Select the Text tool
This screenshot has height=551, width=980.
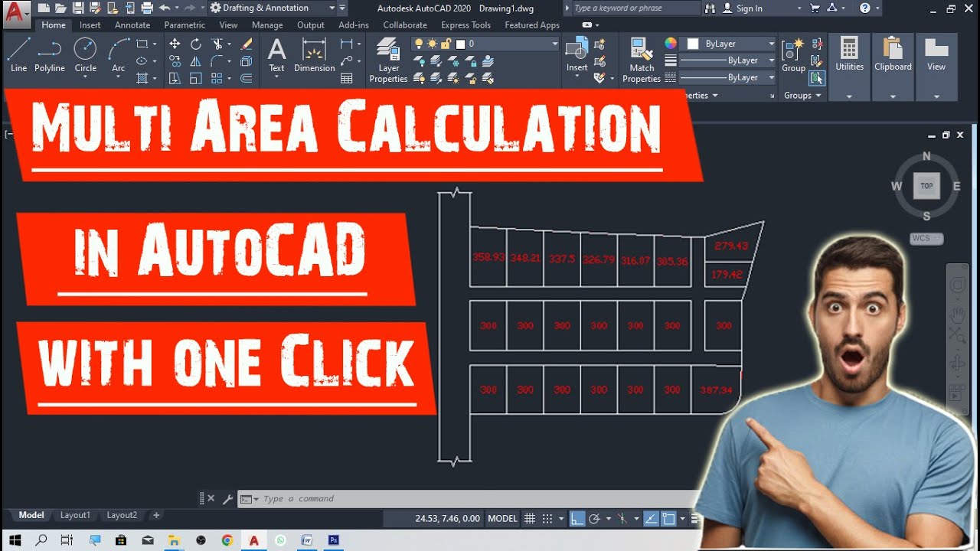pos(276,55)
